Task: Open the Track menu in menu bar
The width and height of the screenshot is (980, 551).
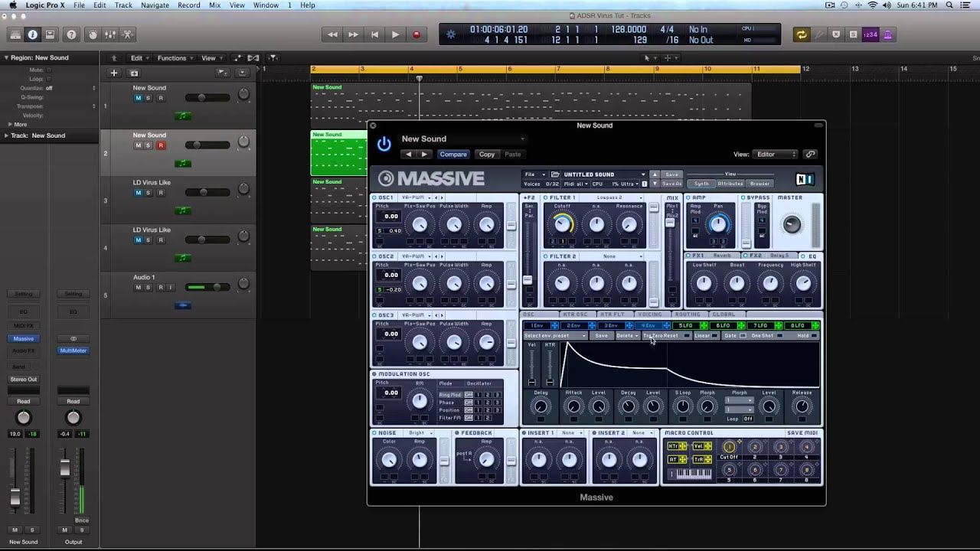Action: [x=123, y=5]
